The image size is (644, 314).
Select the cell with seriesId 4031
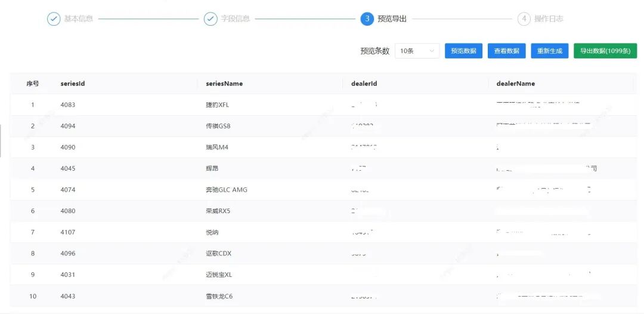click(68, 275)
